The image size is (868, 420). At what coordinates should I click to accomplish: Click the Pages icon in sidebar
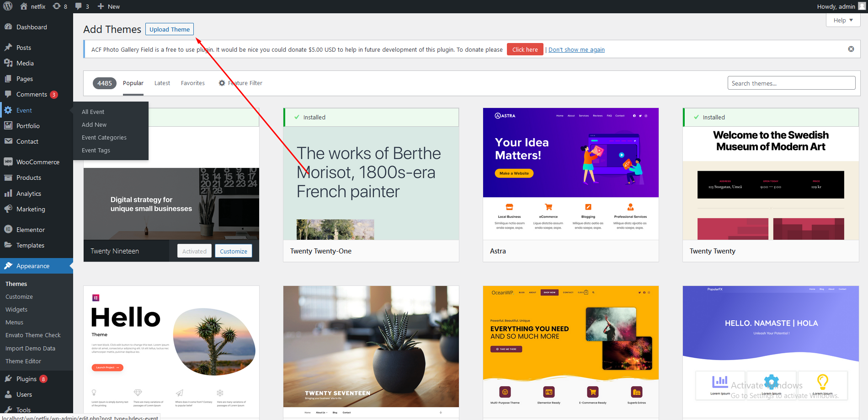tap(8, 79)
